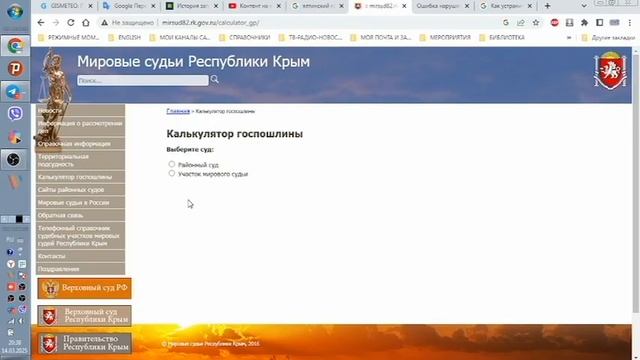Open the ENGLISH bookmark folder
This screenshot has height=360, width=640.
coord(125,38)
